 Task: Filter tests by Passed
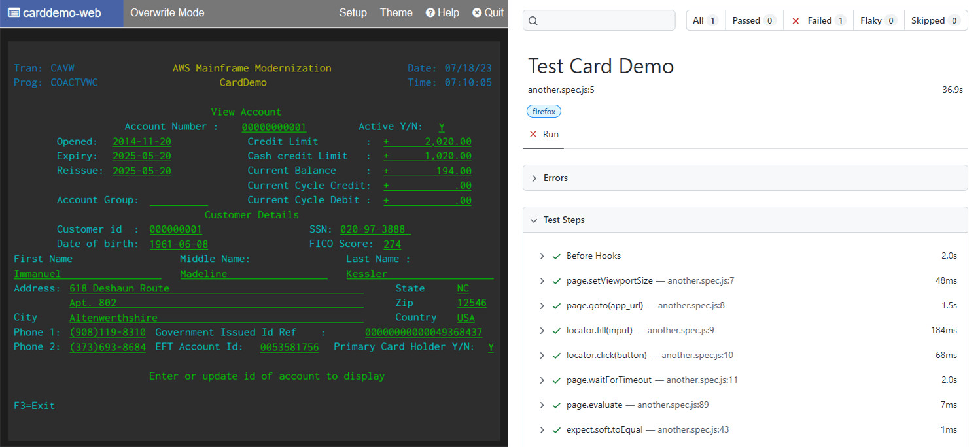754,21
